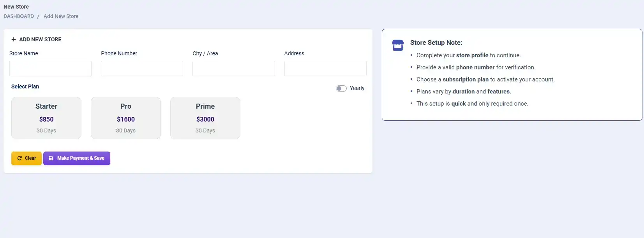This screenshot has width=644, height=238.
Task: Click the Make Payment & Save text
Action: 81,158
